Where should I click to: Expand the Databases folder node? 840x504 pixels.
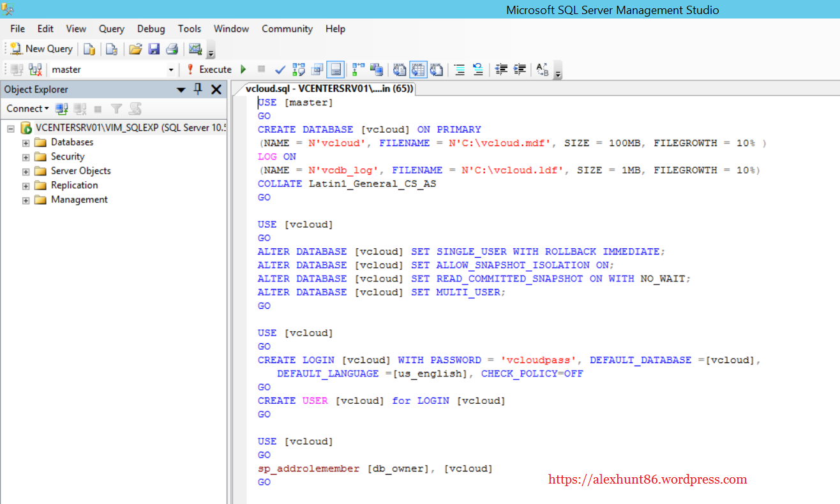click(x=26, y=143)
